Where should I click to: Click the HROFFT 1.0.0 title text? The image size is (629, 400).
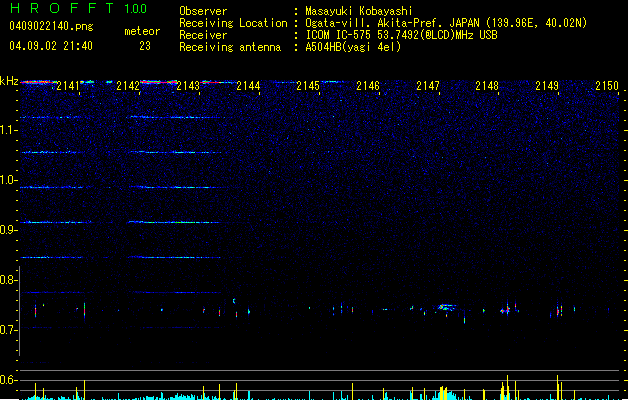[79, 8]
